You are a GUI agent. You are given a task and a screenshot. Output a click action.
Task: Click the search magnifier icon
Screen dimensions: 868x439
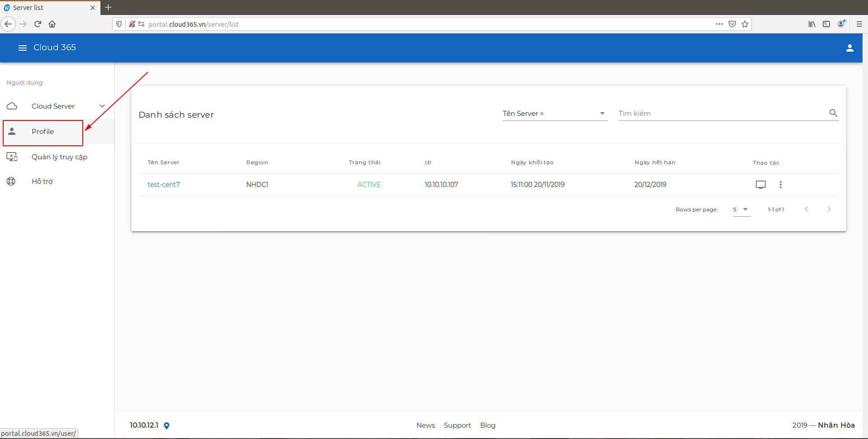[x=833, y=113]
